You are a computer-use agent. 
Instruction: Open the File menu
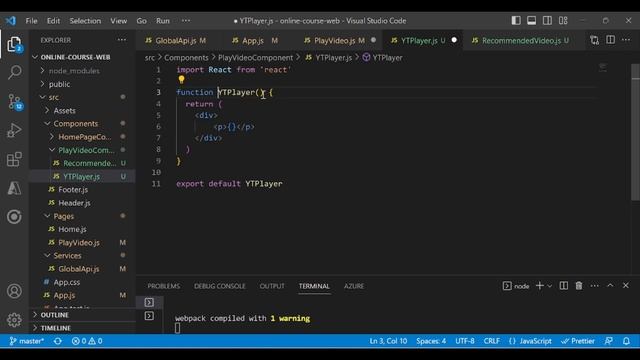coord(31,21)
